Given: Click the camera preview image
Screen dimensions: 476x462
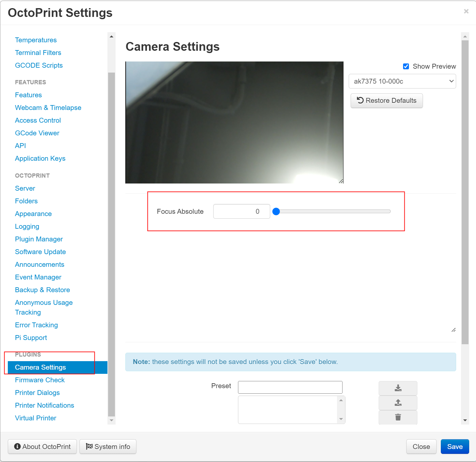Looking at the screenshot, I should [234, 122].
